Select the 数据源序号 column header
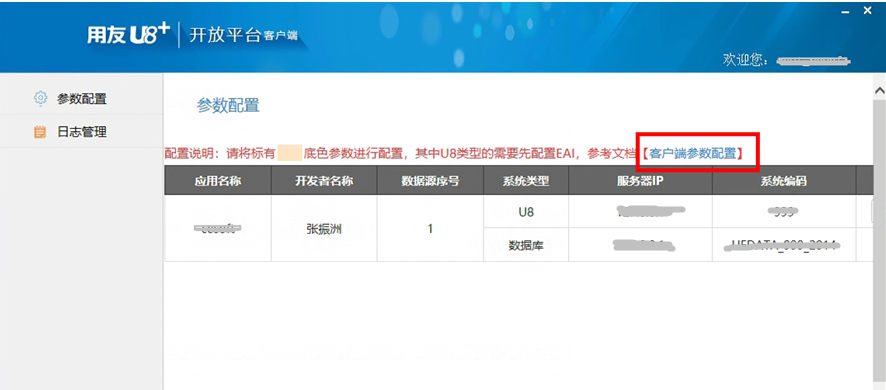This screenshot has width=886, height=390. click(430, 181)
